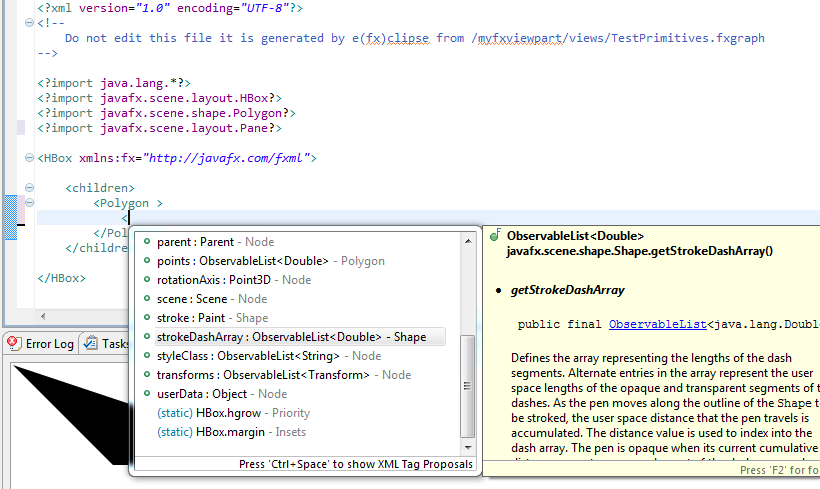The height and width of the screenshot is (489, 820).
Task: Click green property icon next to scene
Action: (147, 299)
